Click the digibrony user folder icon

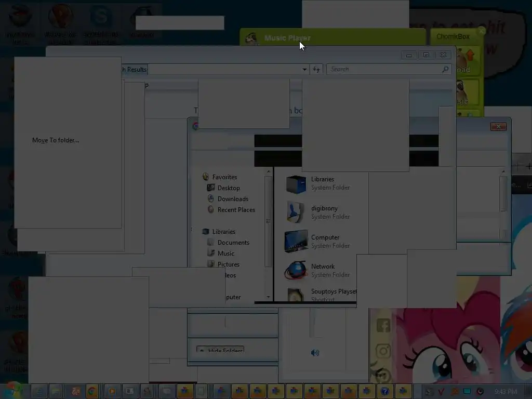click(295, 212)
